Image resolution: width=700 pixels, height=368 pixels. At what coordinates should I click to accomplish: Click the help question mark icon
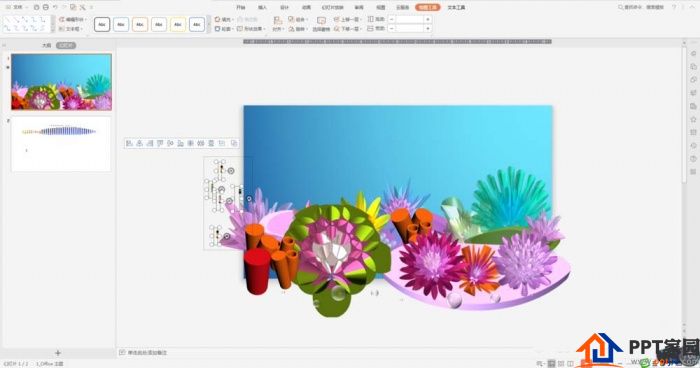point(674,7)
